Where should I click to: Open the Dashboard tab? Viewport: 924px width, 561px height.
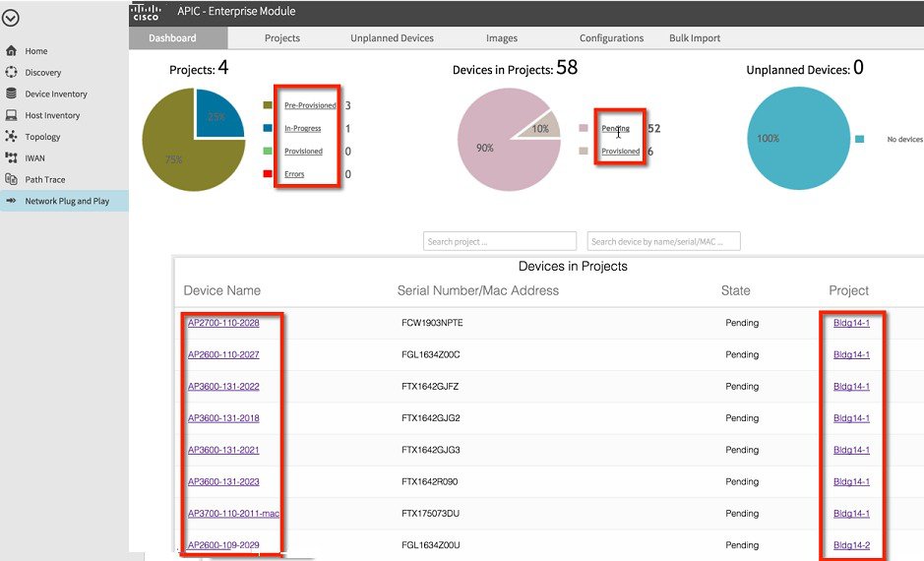[172, 37]
